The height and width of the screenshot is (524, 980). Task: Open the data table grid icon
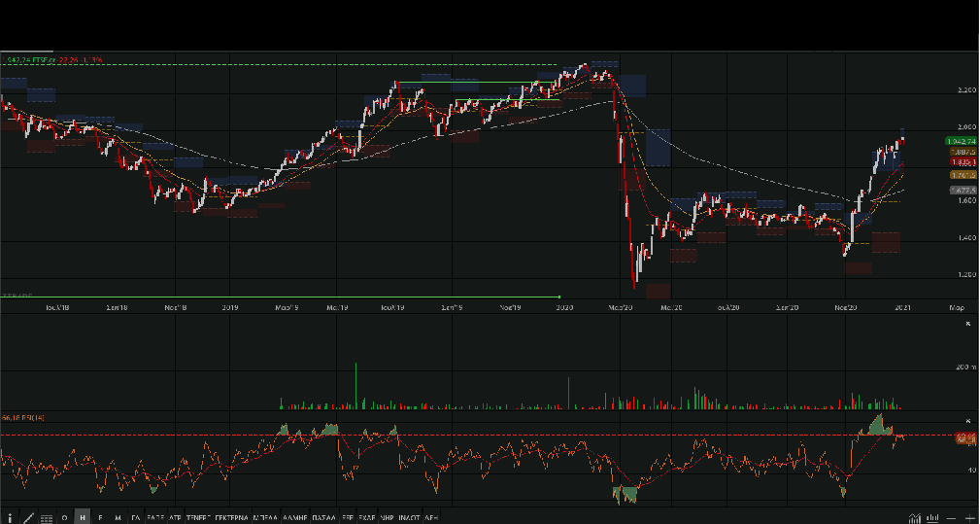[x=46, y=517]
